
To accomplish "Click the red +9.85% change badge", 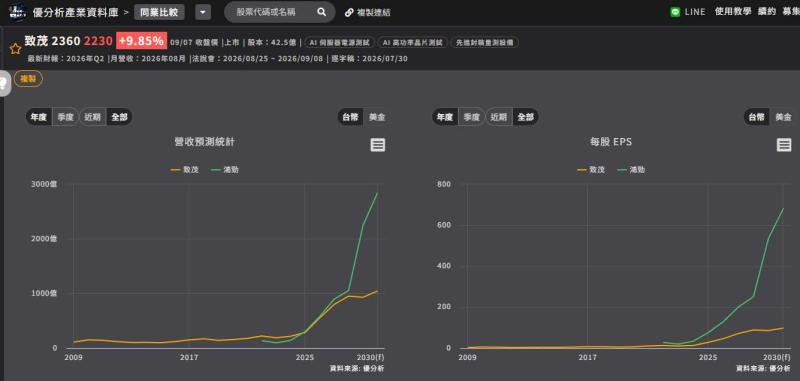I will pyautogui.click(x=141, y=41).
